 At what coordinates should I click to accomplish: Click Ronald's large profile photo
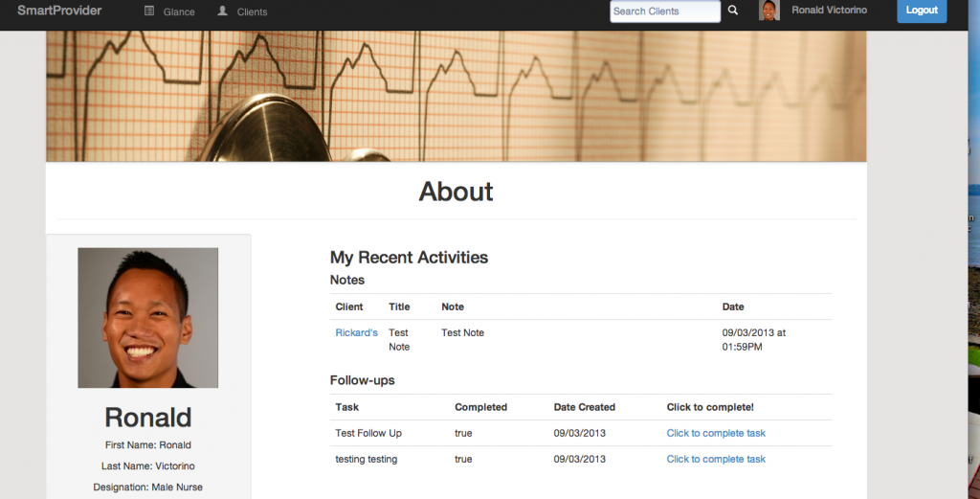coord(148,318)
